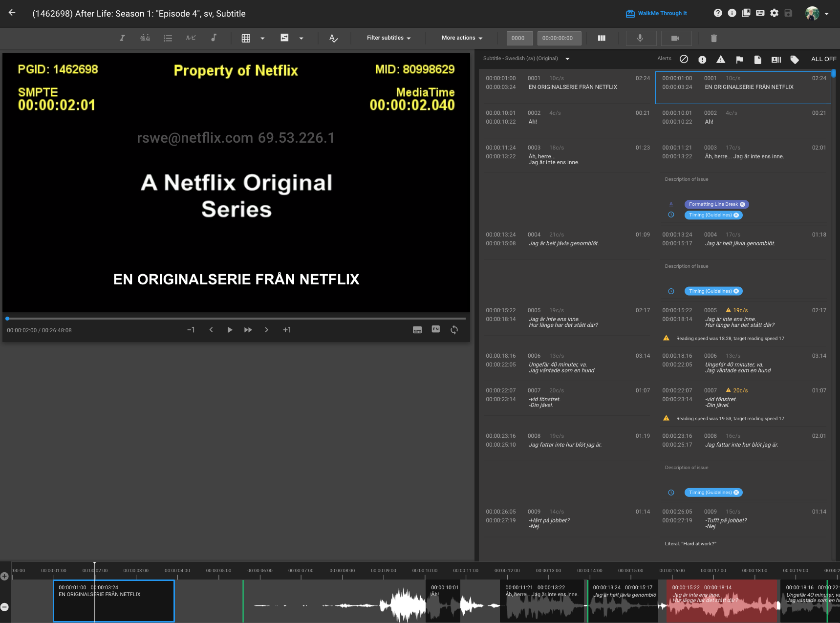Image resolution: width=840 pixels, height=623 pixels.
Task: Open the help question mark icon
Action: 717,13
